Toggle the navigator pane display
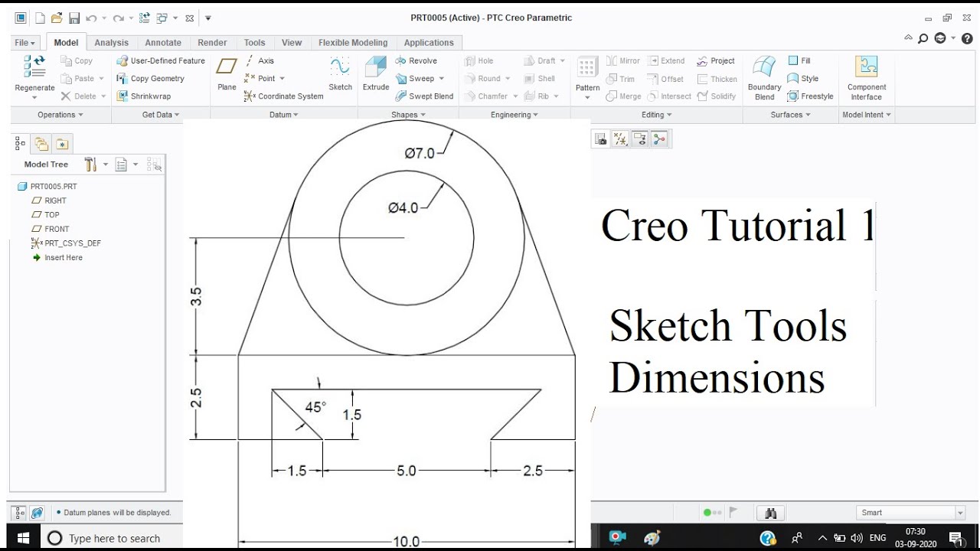The image size is (980, 551). (20, 513)
